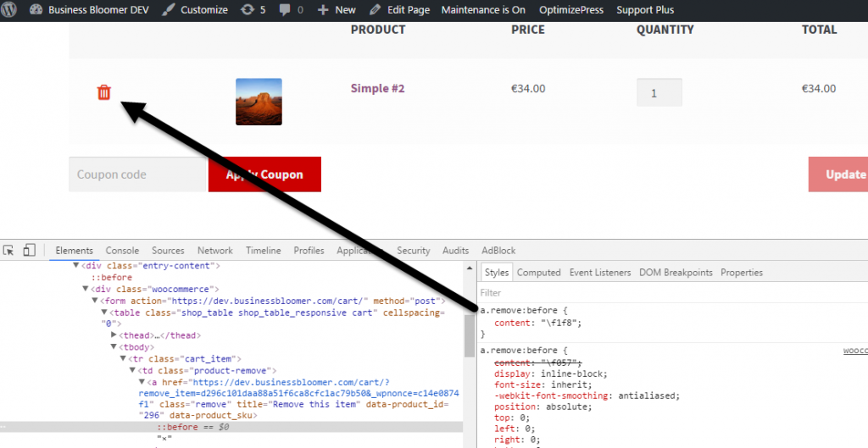Image resolution: width=868 pixels, height=448 pixels.
Task: Open the Simple #2 product link
Action: pyautogui.click(x=377, y=88)
